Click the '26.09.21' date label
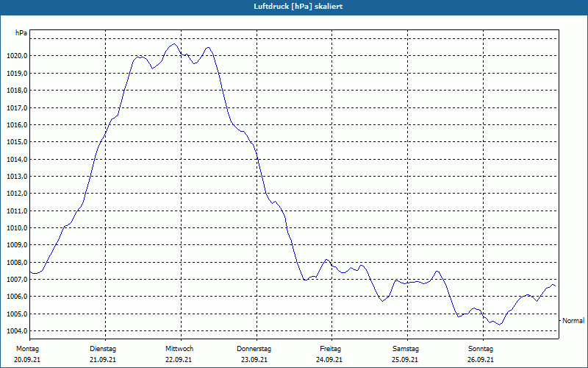588x368 pixels. pyautogui.click(x=481, y=360)
